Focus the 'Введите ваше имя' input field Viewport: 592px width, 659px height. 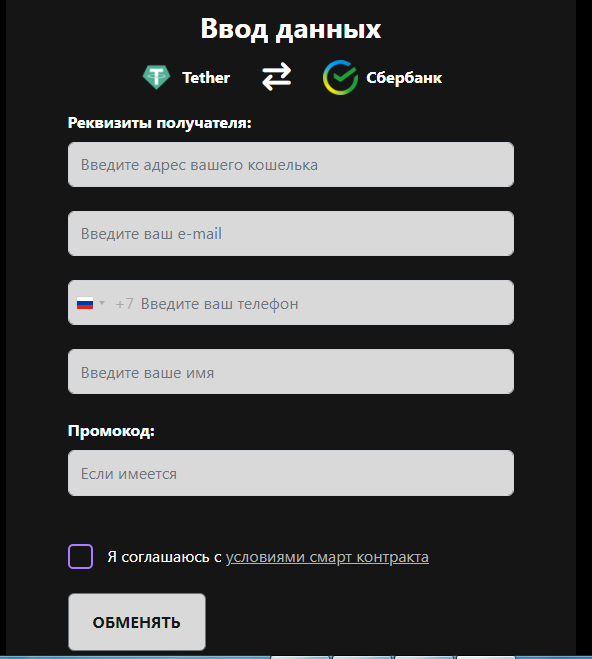tap(291, 372)
